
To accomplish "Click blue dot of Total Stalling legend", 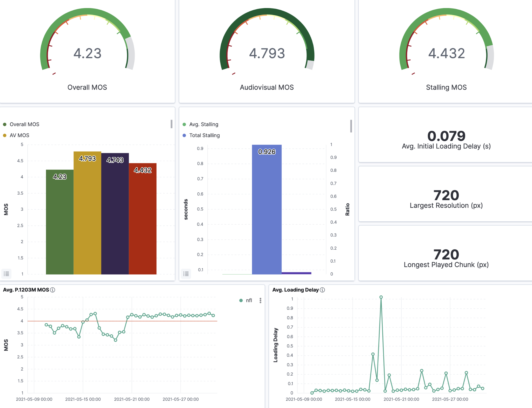I will [184, 135].
